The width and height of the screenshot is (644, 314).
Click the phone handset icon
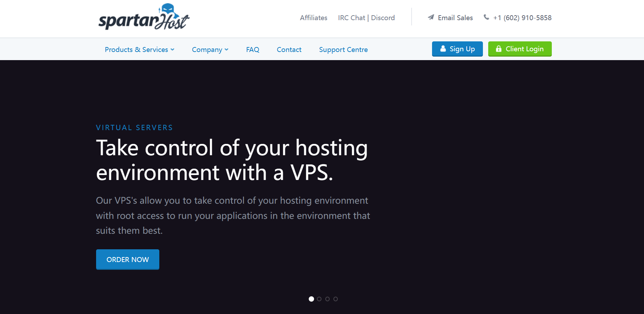[x=486, y=17]
